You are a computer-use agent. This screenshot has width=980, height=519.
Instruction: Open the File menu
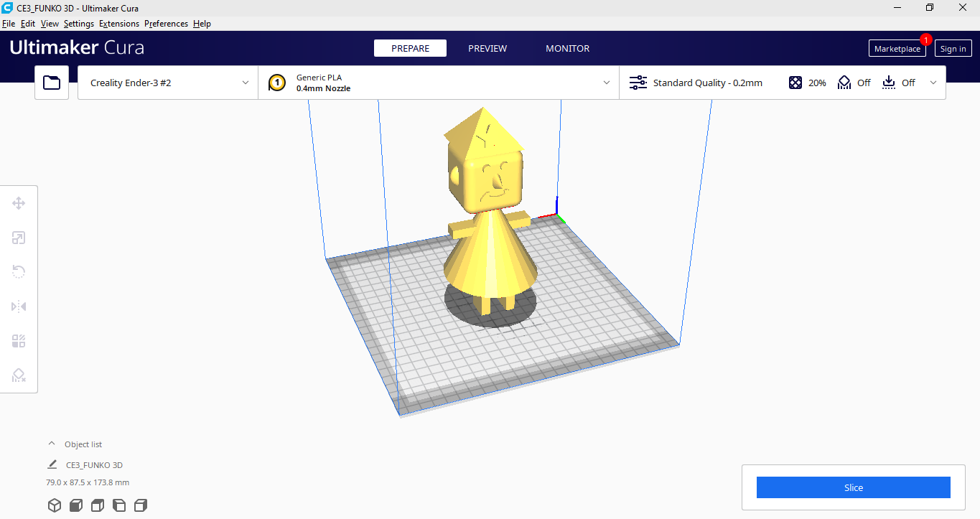(9, 24)
